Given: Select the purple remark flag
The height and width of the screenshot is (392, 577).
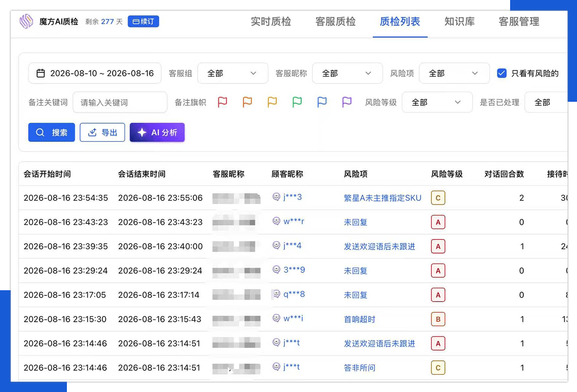Looking at the screenshot, I should point(347,102).
